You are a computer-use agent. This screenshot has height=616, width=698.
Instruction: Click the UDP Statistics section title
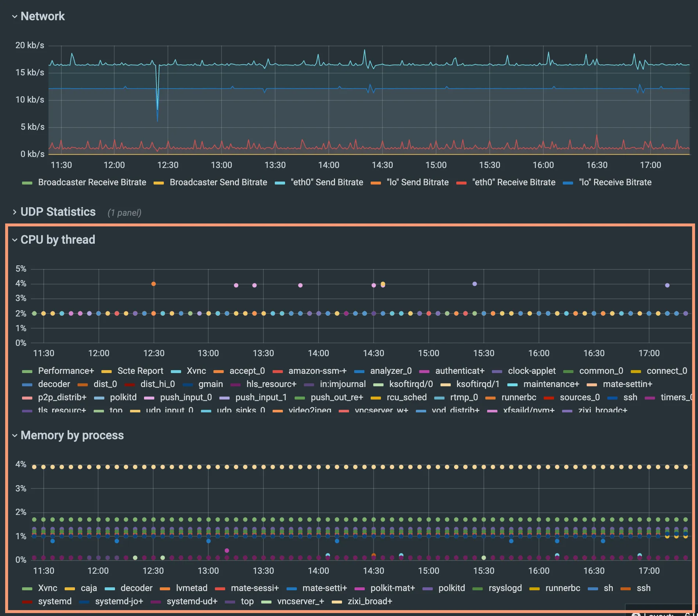point(58,212)
